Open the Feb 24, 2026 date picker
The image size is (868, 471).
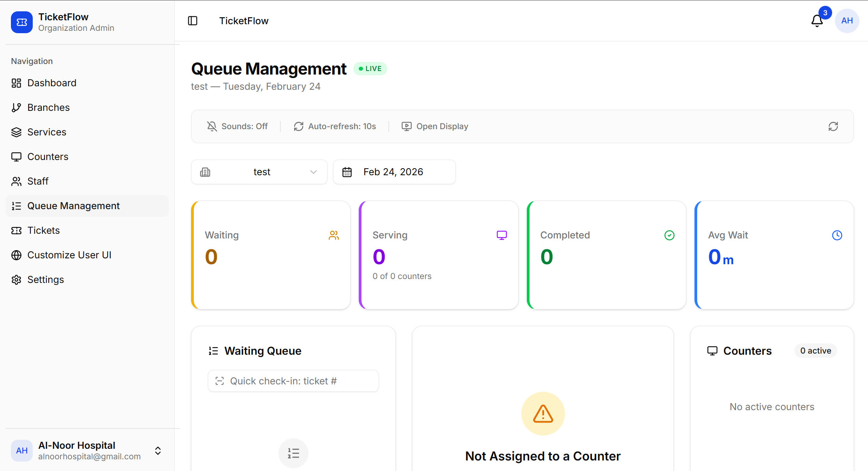tap(394, 172)
